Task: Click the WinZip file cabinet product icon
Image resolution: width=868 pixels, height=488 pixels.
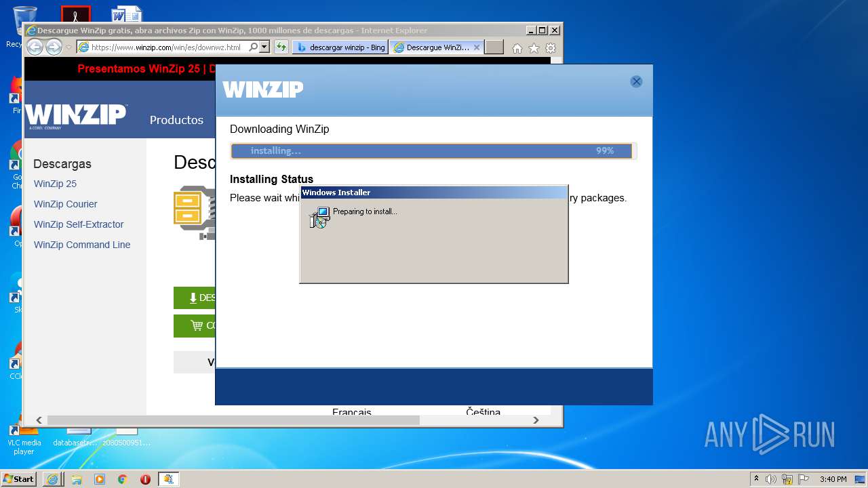Action: [194, 211]
